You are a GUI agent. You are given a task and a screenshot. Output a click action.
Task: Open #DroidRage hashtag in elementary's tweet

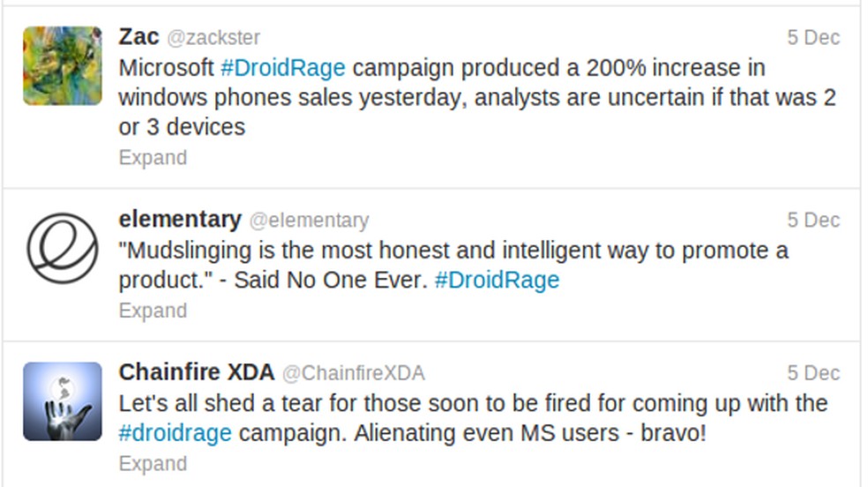click(x=497, y=281)
